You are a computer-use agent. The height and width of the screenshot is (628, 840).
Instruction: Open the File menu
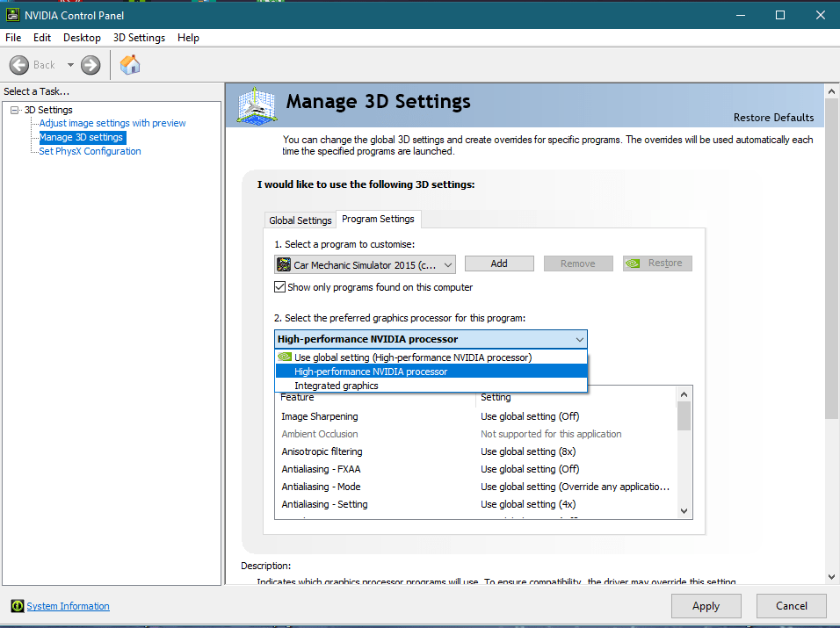(x=13, y=38)
